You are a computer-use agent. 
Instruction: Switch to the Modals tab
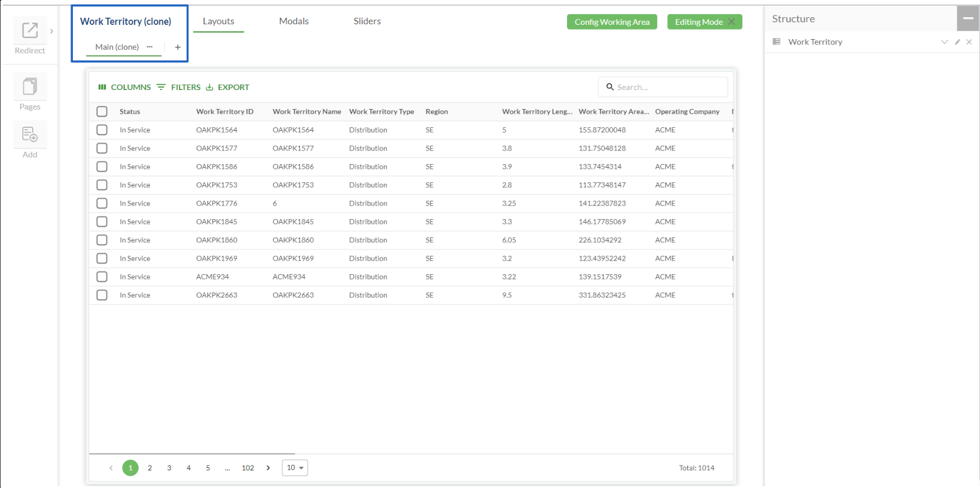pos(294,21)
